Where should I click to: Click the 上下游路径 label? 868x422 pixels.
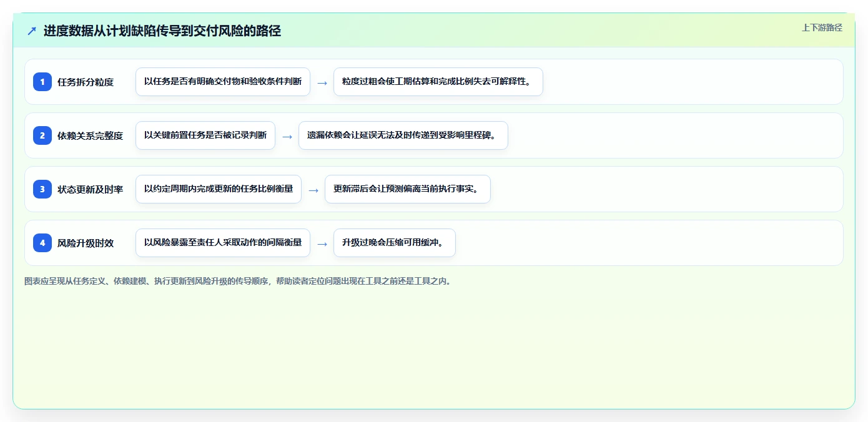tap(822, 27)
